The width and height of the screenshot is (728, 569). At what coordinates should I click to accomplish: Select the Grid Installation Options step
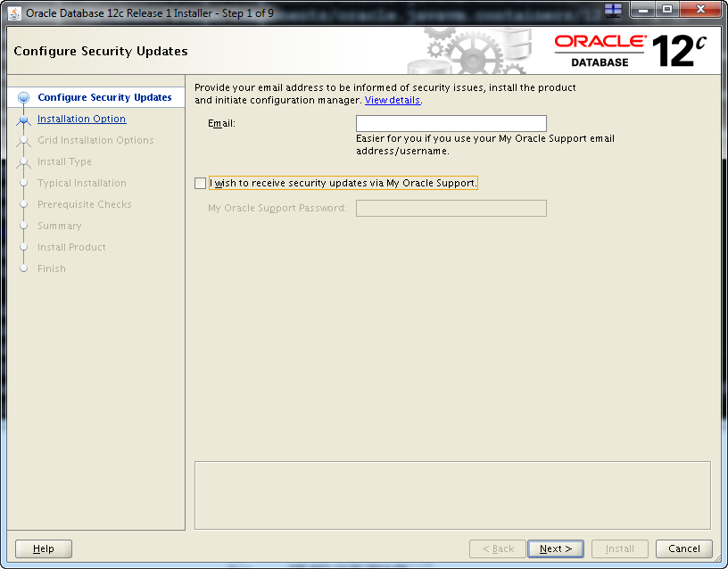pos(95,140)
